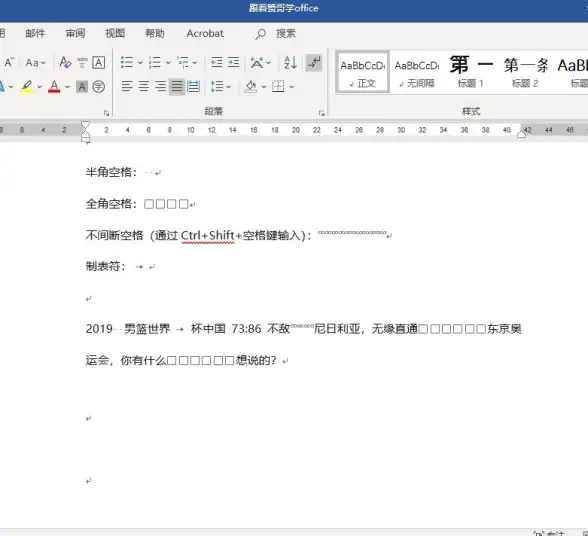Click the increase indent icon
This screenshot has width=588, height=536.
[x=233, y=62]
